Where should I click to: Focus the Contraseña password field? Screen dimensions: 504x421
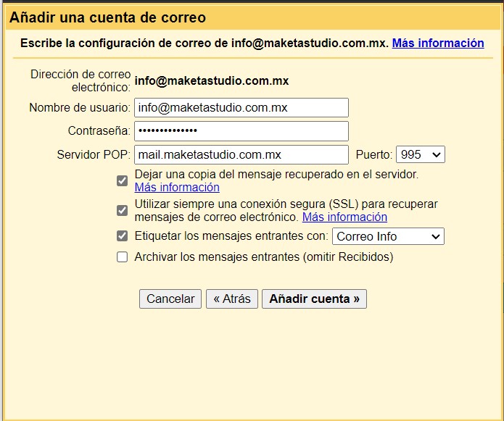(241, 131)
